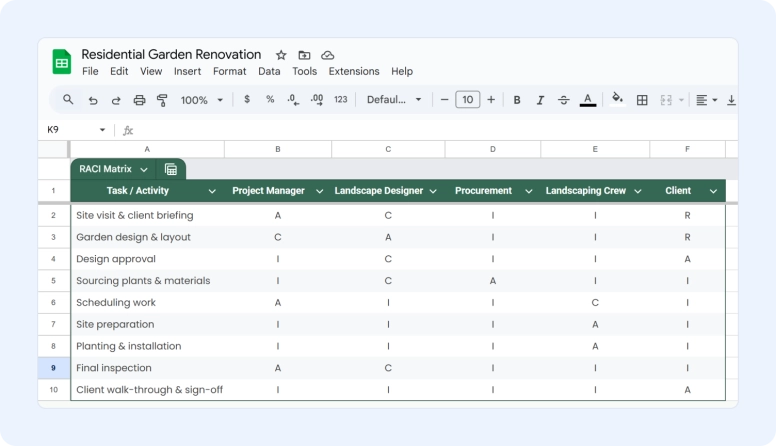Open the fill color picker
Viewport: 776px width, 446px height.
coord(617,100)
